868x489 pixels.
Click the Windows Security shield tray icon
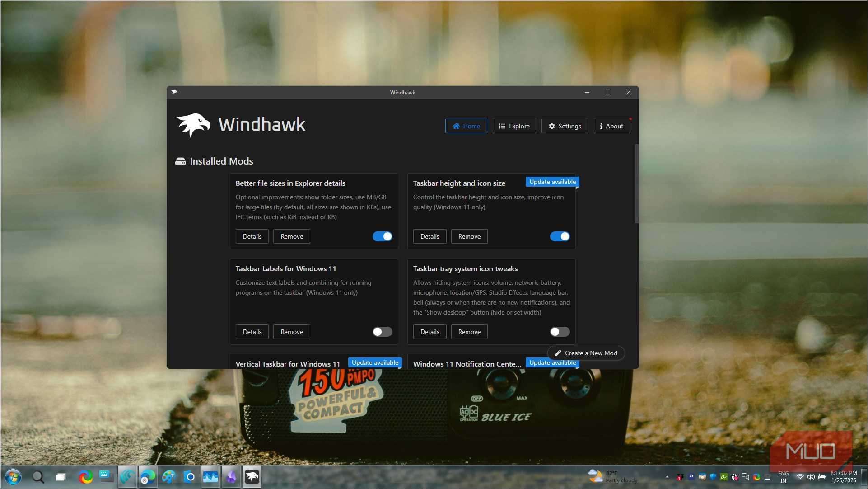pos(713,477)
